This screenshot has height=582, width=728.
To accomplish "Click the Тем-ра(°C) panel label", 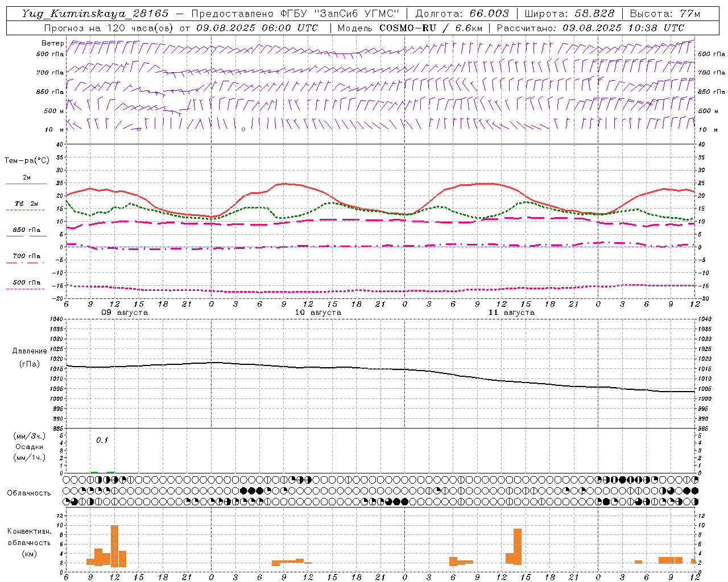I will point(27,161).
